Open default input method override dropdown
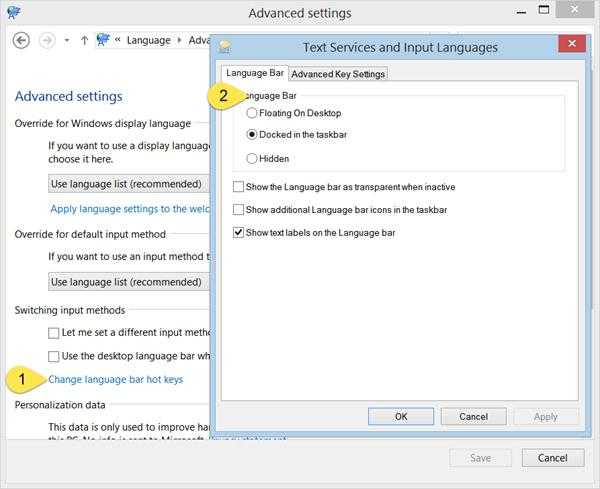This screenshot has height=489, width=600. coord(129,282)
